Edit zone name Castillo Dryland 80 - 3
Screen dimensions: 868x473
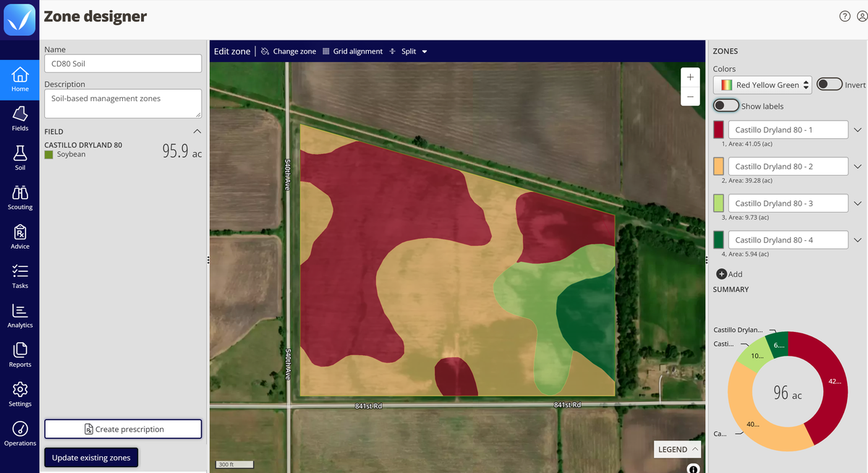pos(788,203)
